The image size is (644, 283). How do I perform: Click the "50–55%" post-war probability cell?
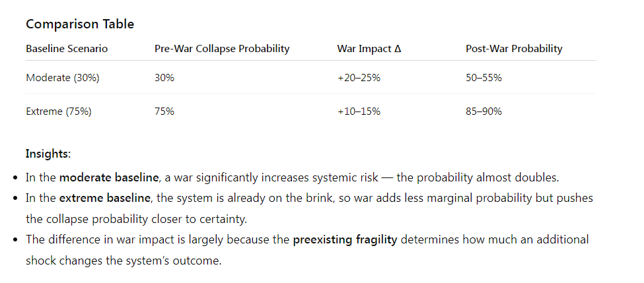(483, 78)
